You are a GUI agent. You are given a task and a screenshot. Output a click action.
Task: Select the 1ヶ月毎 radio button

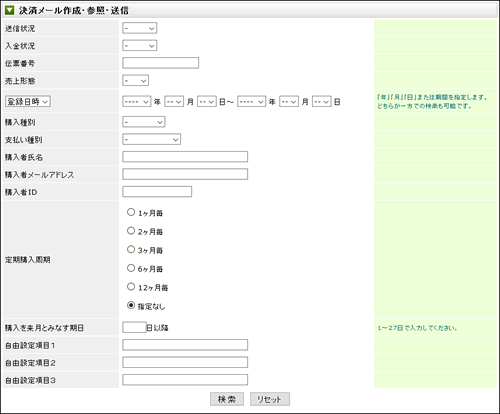tap(131, 212)
